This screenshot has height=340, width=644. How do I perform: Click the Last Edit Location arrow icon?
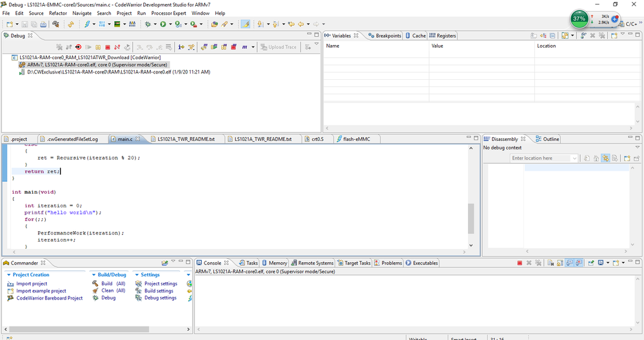coord(291,24)
